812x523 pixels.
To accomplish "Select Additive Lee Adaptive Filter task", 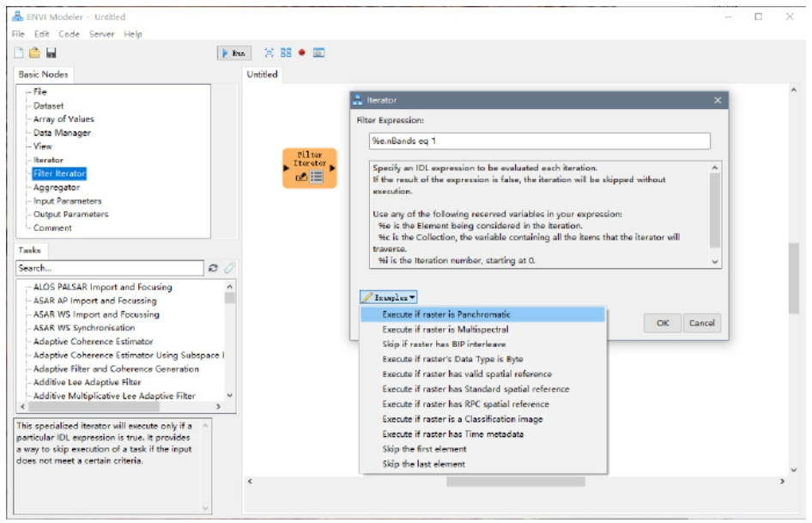I will point(87,382).
